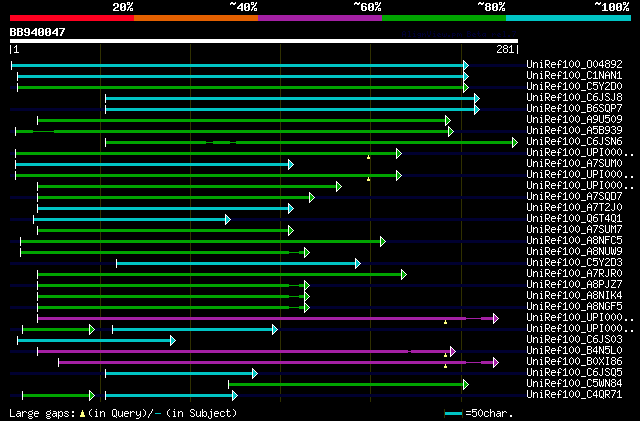This screenshot has width=640, height=421.
Task: Select the green alignment bar for C5WN84
Action: (x=349, y=385)
